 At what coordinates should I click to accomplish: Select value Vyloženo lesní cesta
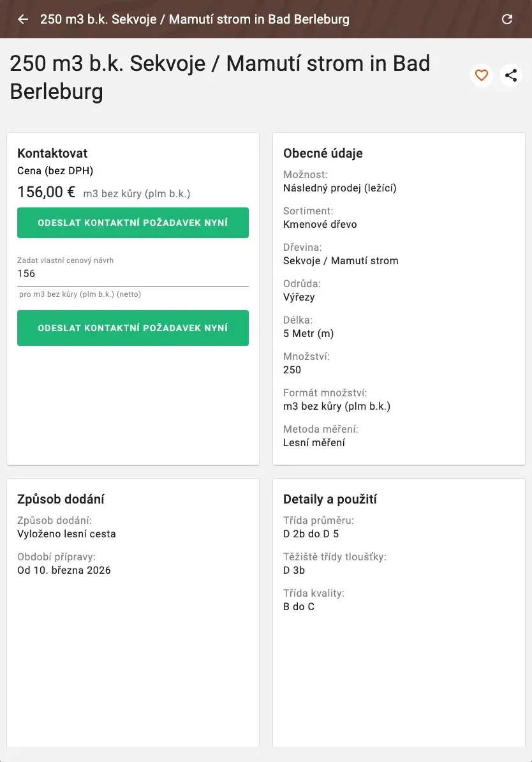coord(66,534)
